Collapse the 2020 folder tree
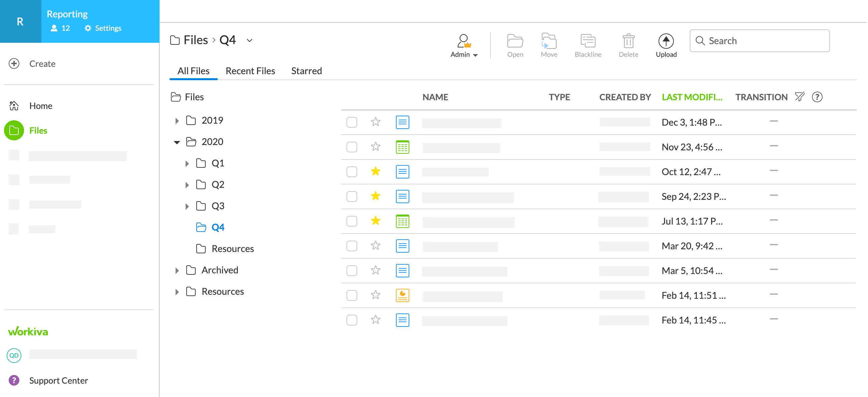Image resolution: width=868 pixels, height=397 pixels. tap(177, 142)
